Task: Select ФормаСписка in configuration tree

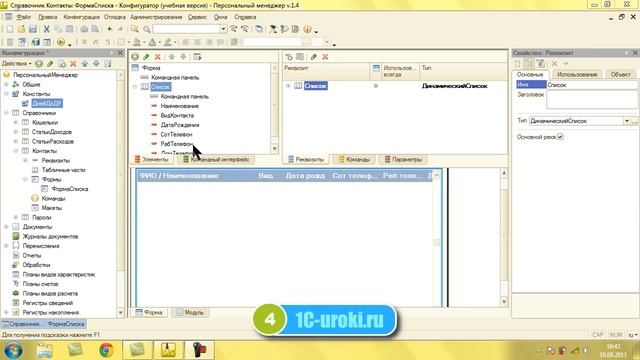Action: point(70,189)
